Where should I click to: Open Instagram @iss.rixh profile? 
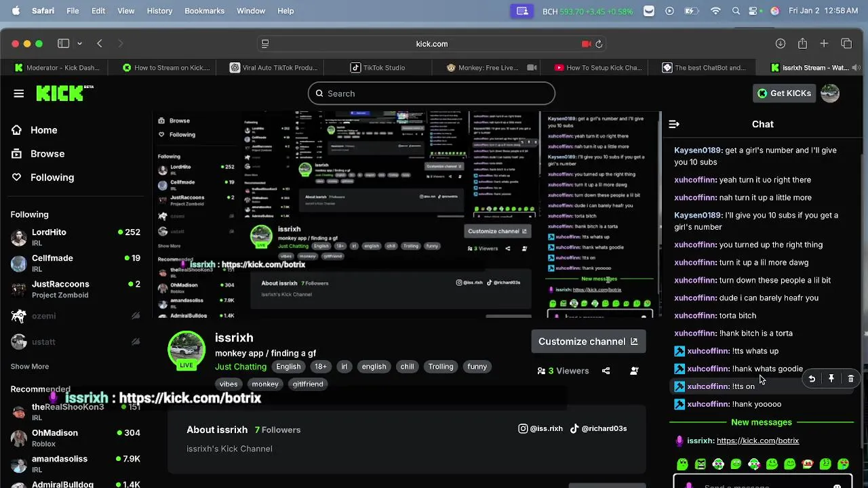point(540,428)
